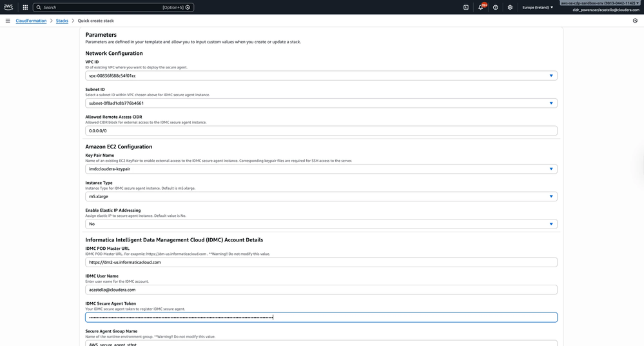Edit the IDMC POD Master URL field
The width and height of the screenshot is (644, 346).
click(x=321, y=263)
